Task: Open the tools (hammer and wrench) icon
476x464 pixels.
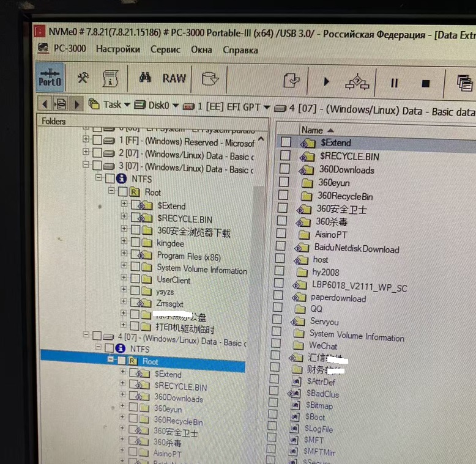Action: point(83,78)
